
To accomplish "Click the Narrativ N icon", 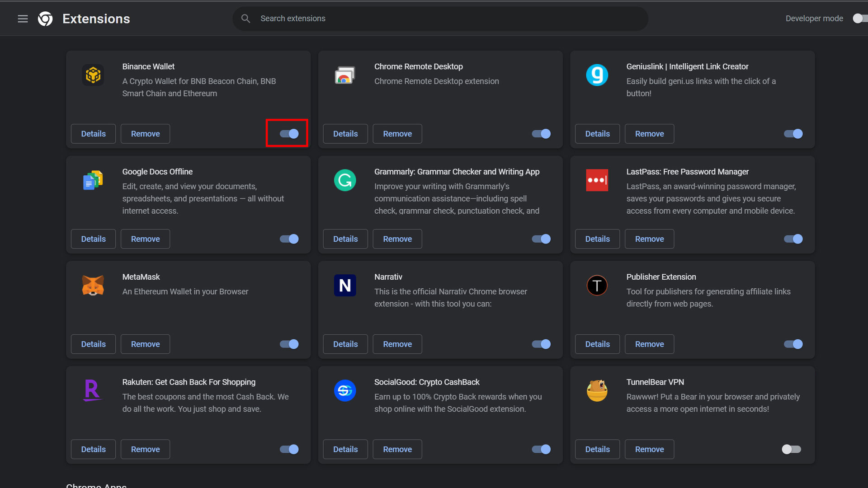I will (x=345, y=286).
